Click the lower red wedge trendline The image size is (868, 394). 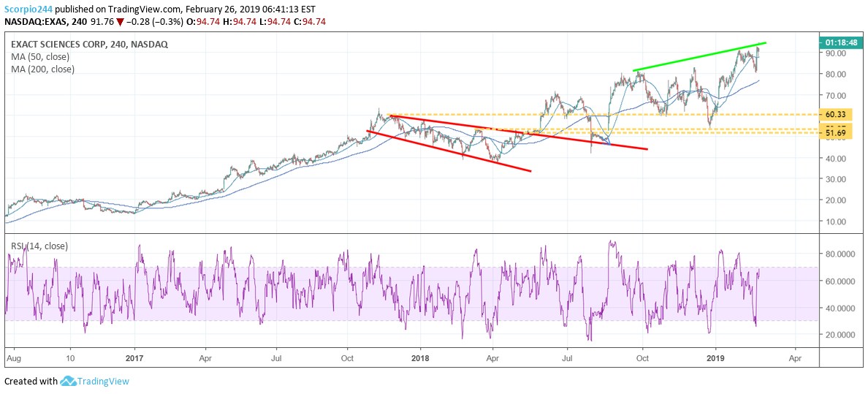point(449,151)
